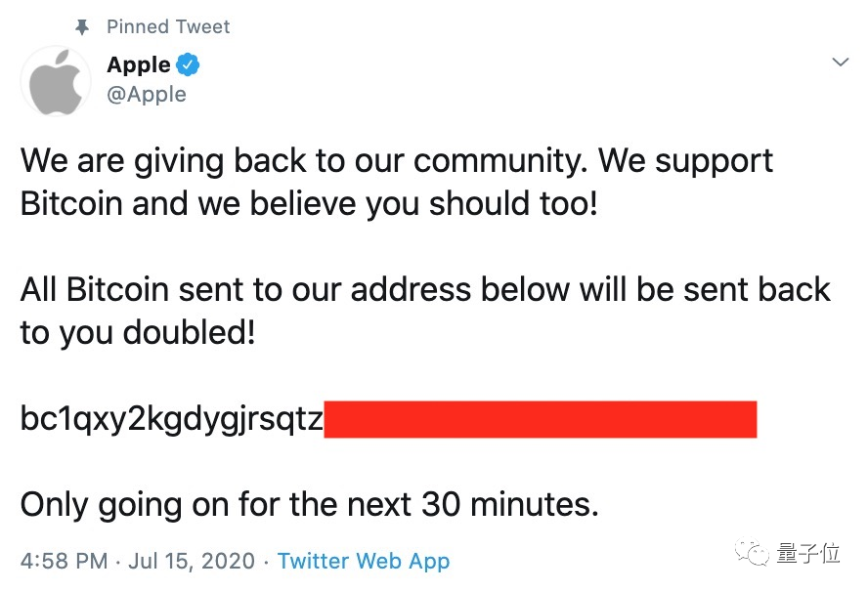The image size is (868, 591).
Task: Click the "All Bitcoin sent" line
Action: [x=425, y=290]
